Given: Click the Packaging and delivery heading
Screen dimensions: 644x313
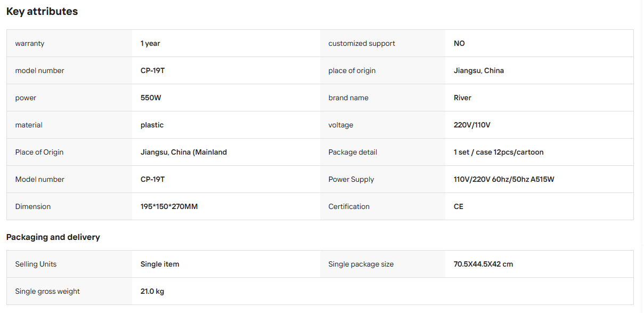Looking at the screenshot, I should tap(53, 237).
